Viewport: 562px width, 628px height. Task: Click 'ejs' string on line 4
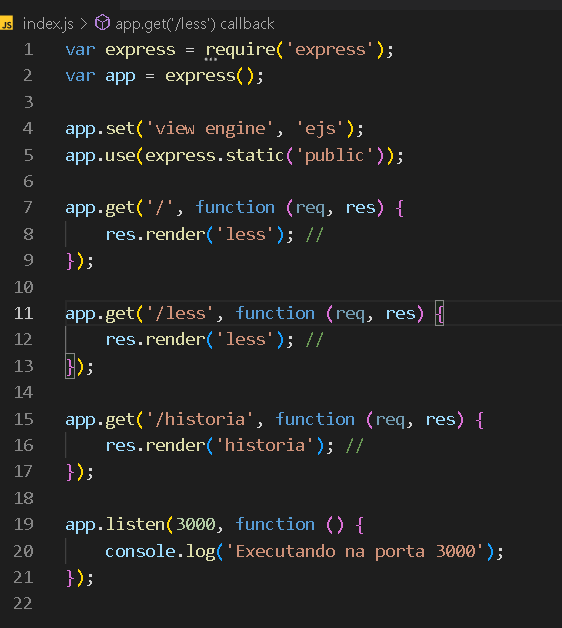click(x=320, y=129)
